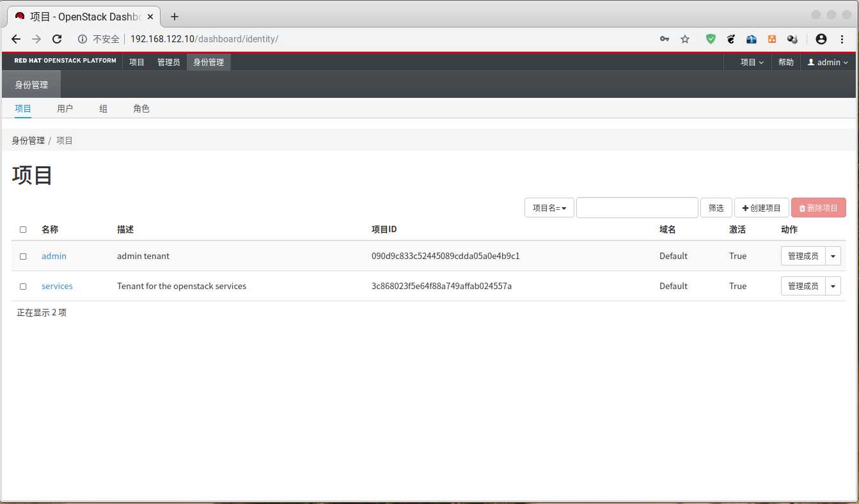This screenshot has height=504, width=859.
Task: Switch to the 用户 tab
Action: (65, 109)
